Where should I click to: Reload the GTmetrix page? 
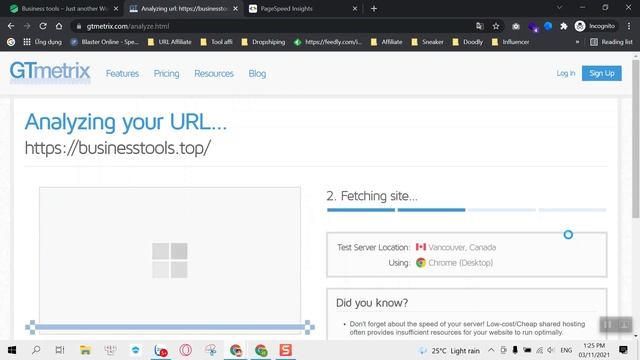click(x=43, y=26)
